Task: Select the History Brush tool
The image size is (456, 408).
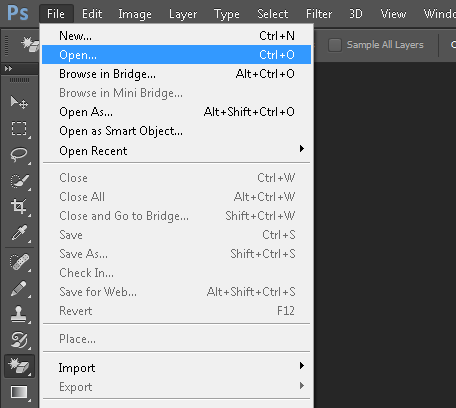Action: click(x=19, y=340)
